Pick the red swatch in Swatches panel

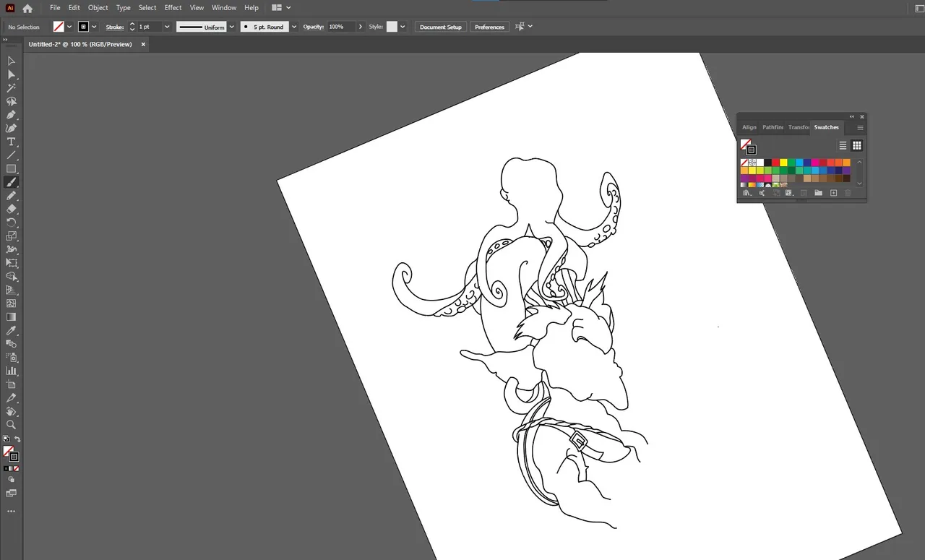pos(775,163)
